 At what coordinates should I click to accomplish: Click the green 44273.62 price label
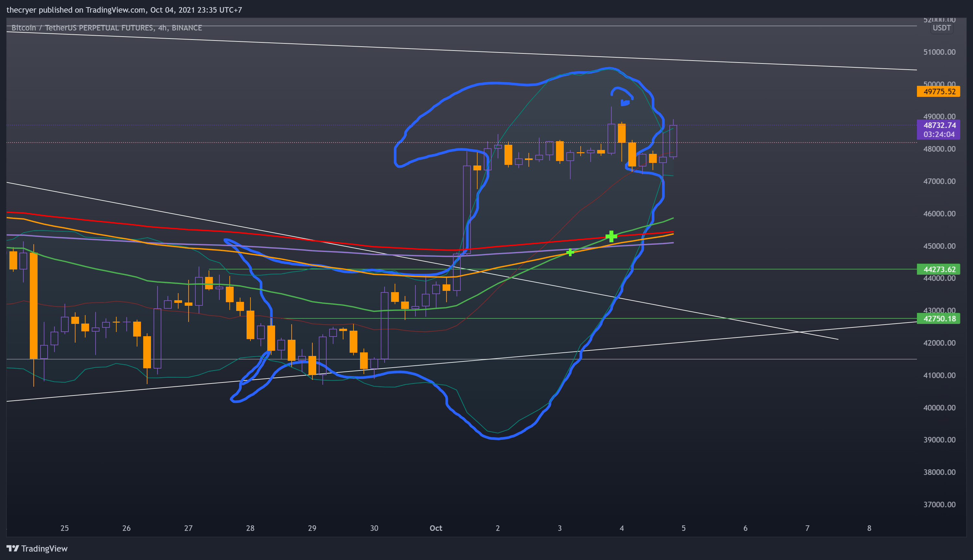coord(938,269)
